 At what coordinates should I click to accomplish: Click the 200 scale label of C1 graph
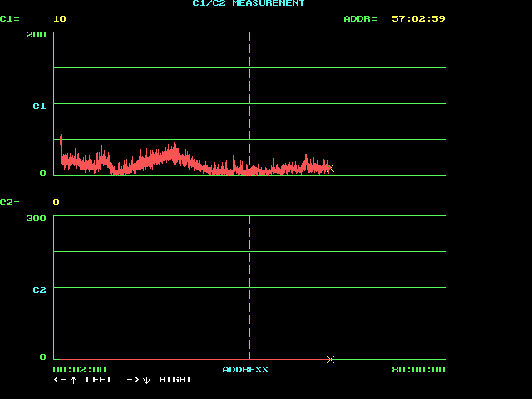pyautogui.click(x=36, y=35)
